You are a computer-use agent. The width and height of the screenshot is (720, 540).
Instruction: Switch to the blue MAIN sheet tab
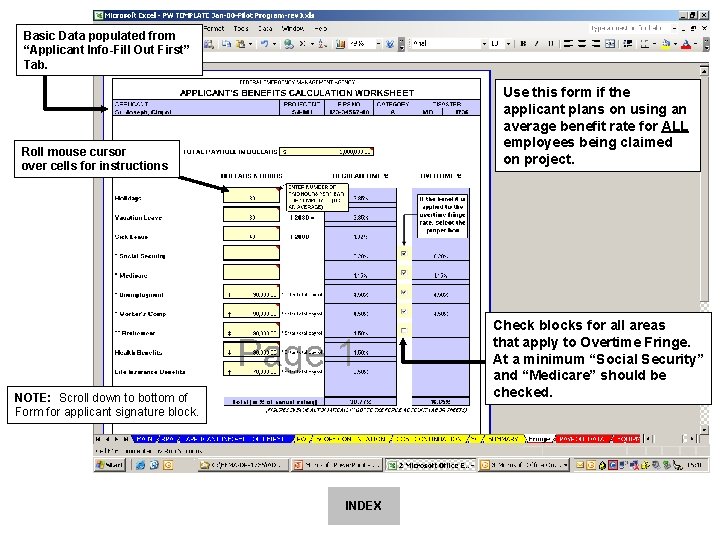[x=144, y=439]
